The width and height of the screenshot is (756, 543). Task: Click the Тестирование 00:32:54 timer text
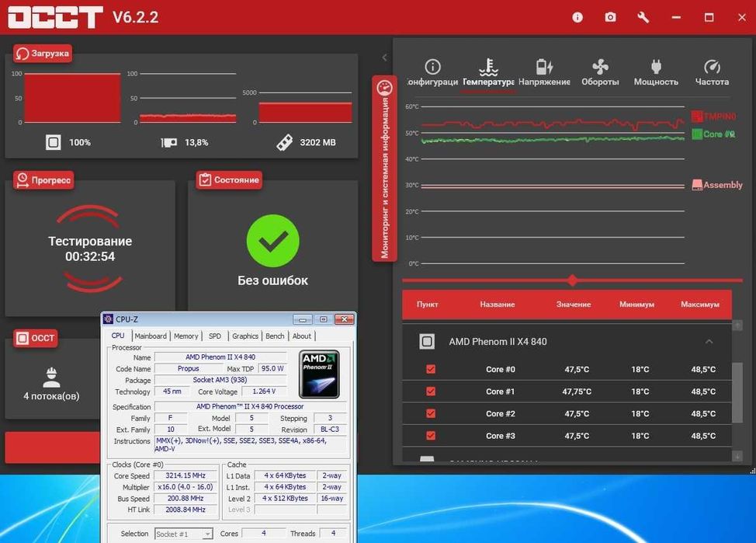coord(90,249)
